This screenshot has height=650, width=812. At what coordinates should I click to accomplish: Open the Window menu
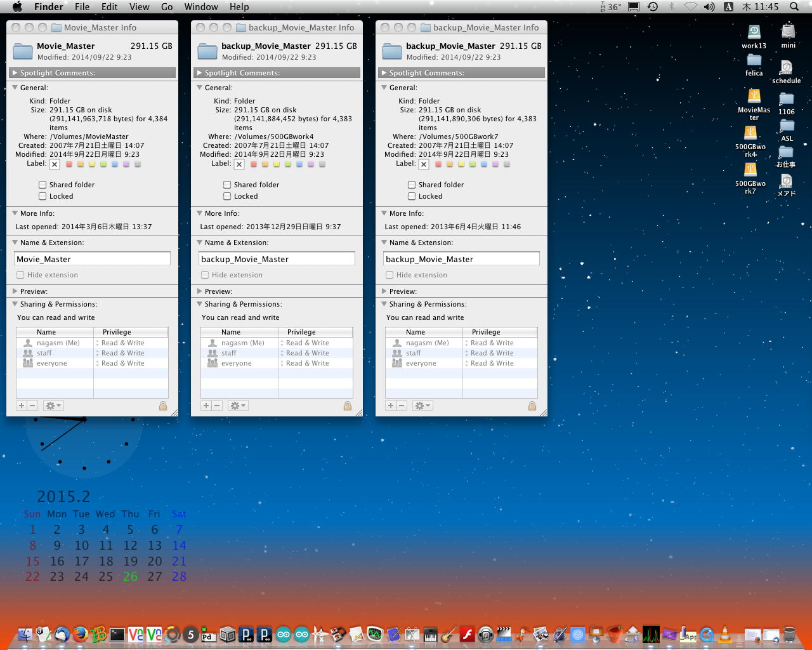[201, 7]
